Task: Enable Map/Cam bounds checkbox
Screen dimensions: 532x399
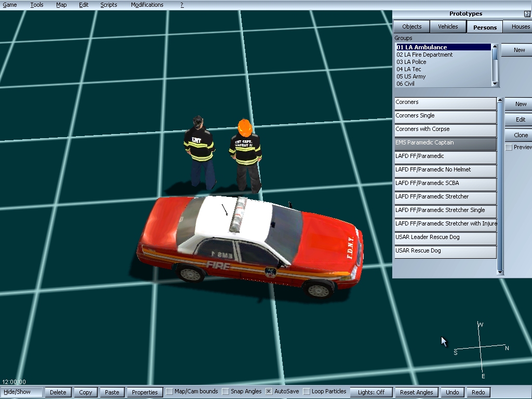Action: click(x=169, y=392)
